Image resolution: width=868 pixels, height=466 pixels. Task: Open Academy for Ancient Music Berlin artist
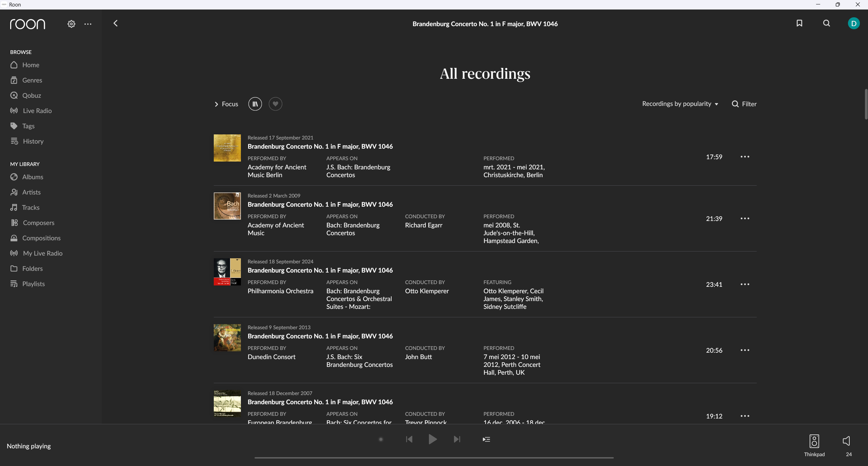pos(277,171)
